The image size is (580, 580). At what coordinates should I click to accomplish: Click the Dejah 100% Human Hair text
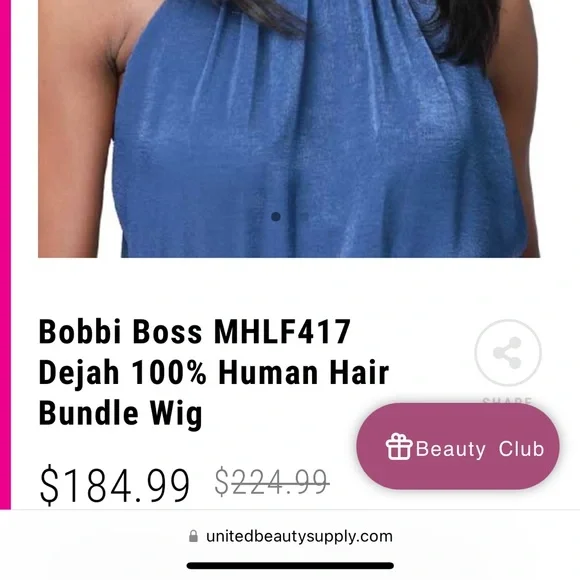(214, 373)
